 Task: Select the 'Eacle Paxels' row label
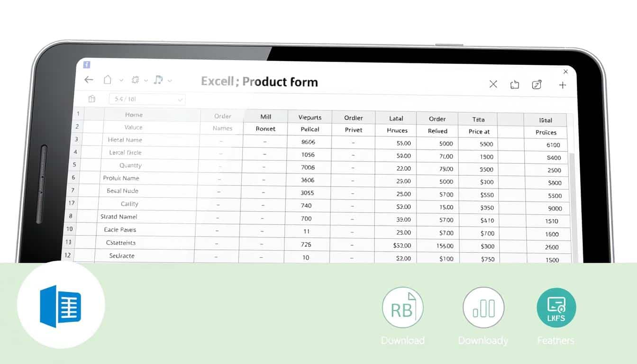[120, 229]
